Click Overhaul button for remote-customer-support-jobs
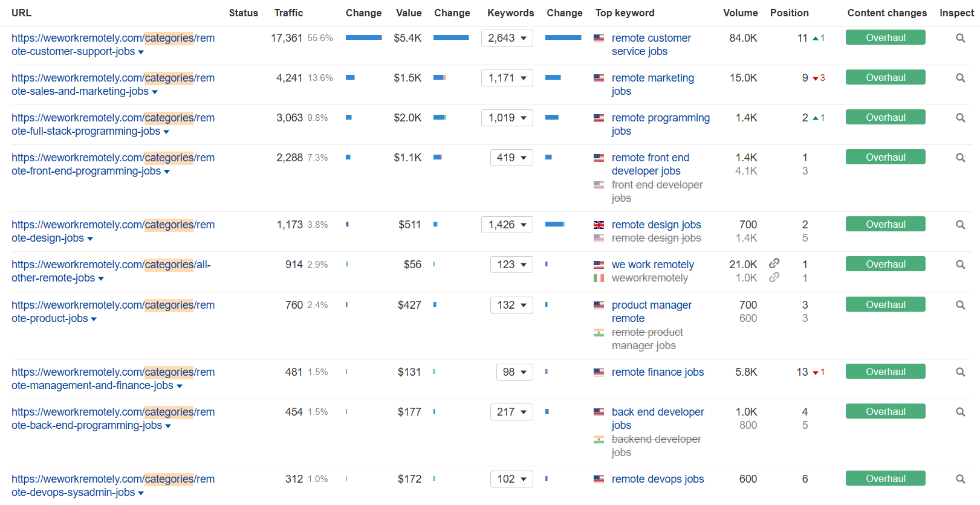 (886, 37)
